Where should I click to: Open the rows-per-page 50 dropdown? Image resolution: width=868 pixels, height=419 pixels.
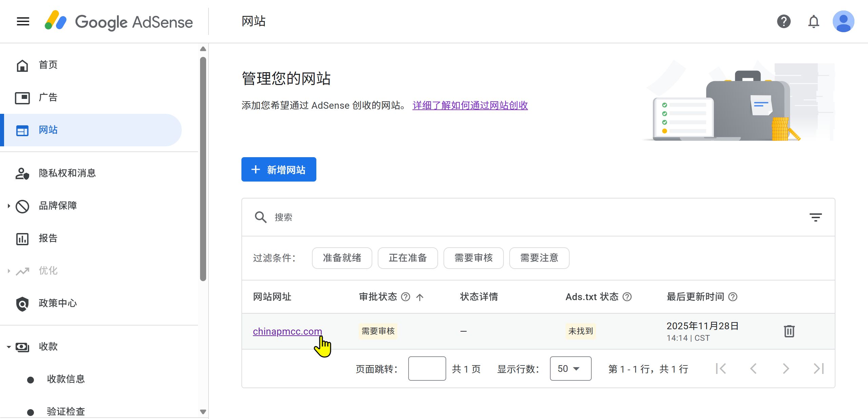tap(570, 369)
